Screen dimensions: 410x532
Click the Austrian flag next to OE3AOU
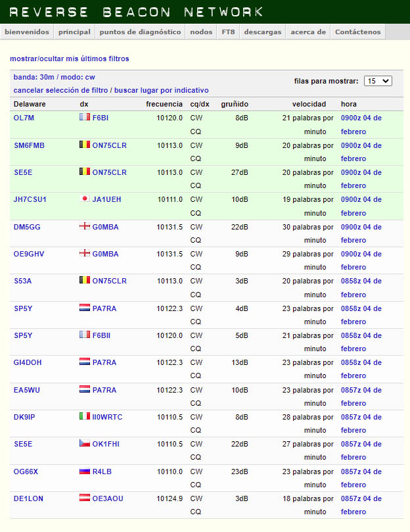click(84, 498)
